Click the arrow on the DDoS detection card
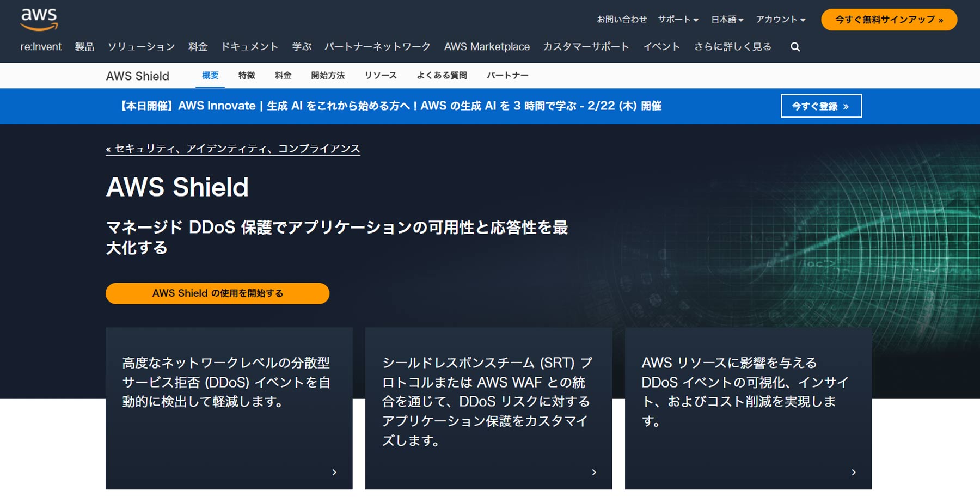The height and width of the screenshot is (497, 980). click(334, 473)
